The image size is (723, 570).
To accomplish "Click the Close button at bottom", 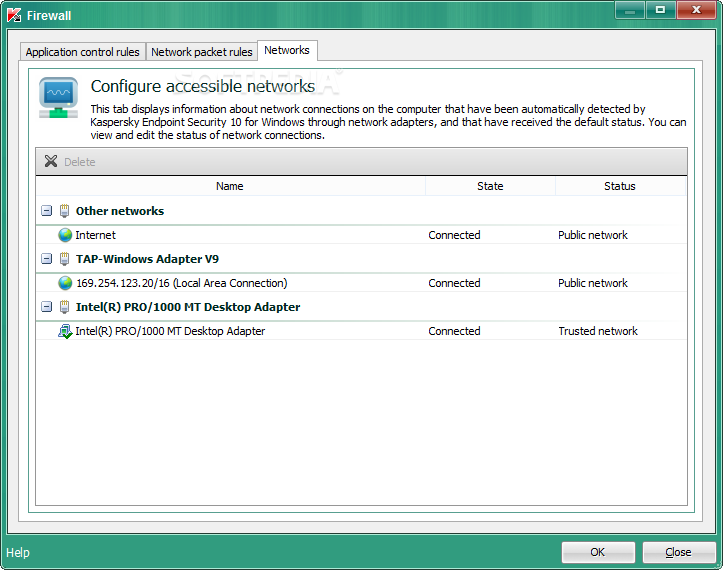I will 678,552.
